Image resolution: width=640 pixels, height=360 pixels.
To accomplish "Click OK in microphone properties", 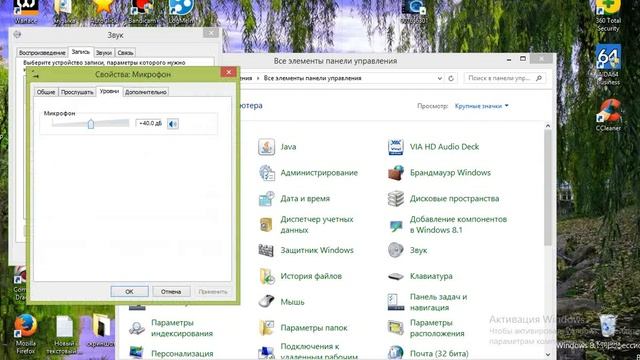I will point(129,291).
